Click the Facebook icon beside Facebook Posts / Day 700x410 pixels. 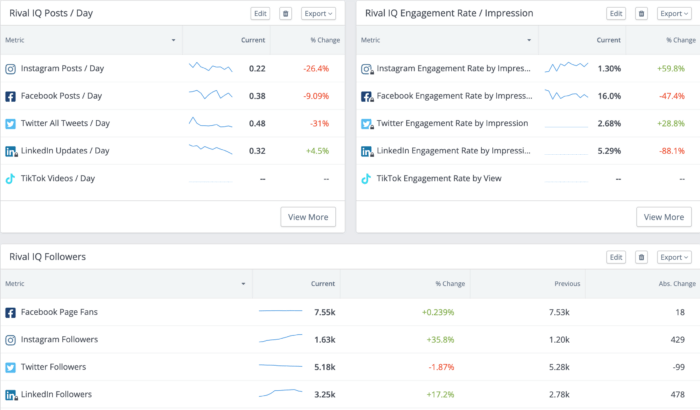10,96
